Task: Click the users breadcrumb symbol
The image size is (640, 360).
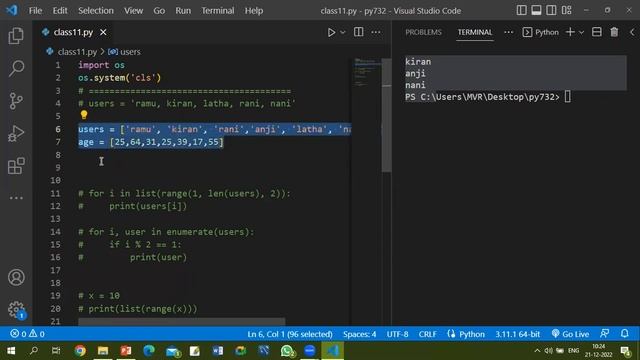Action: pyautogui.click(x=130, y=52)
